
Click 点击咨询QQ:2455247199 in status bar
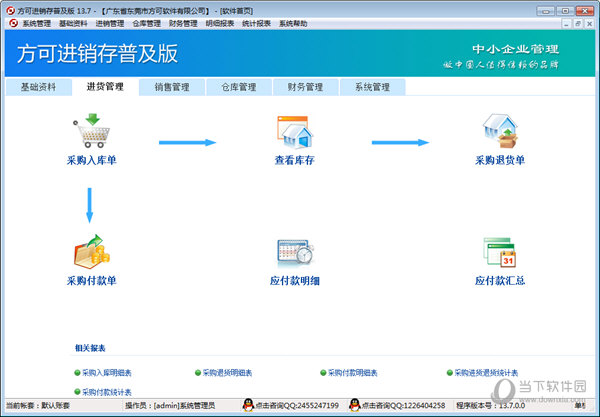[297, 406]
